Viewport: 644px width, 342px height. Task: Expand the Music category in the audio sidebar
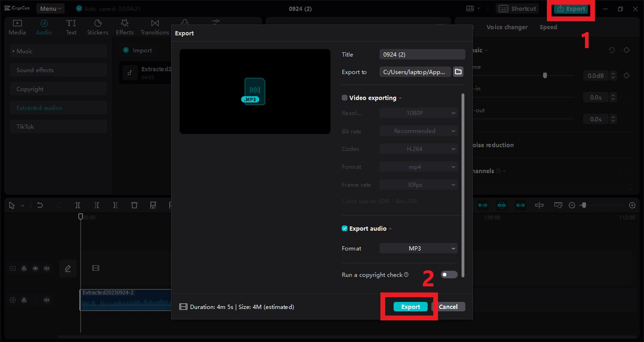pyautogui.click(x=58, y=51)
